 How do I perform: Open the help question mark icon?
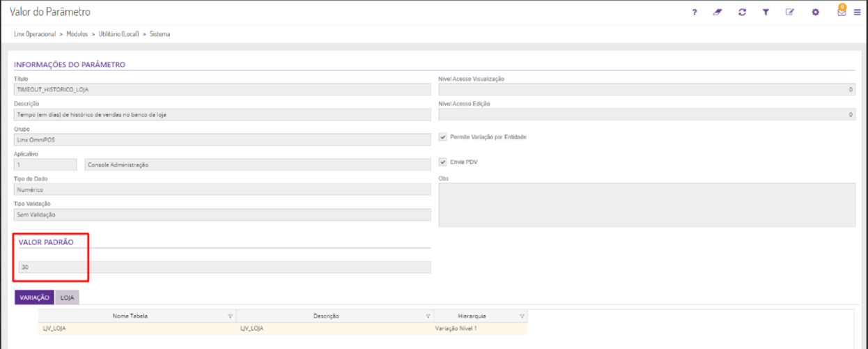pos(695,13)
